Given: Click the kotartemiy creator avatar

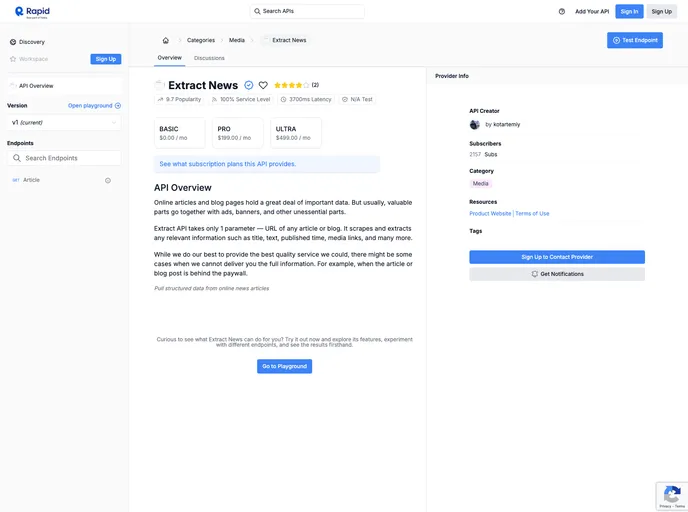Looking at the screenshot, I should (x=474, y=125).
